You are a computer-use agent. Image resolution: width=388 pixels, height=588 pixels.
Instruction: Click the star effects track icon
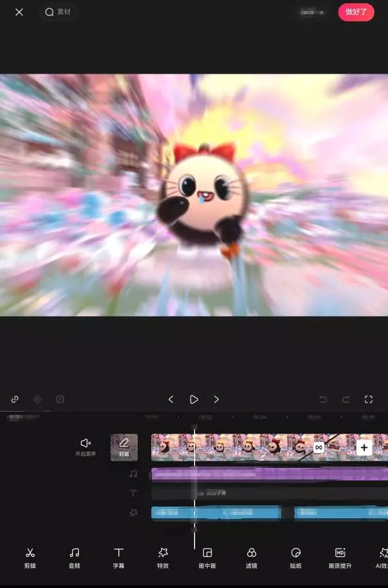coord(133,512)
